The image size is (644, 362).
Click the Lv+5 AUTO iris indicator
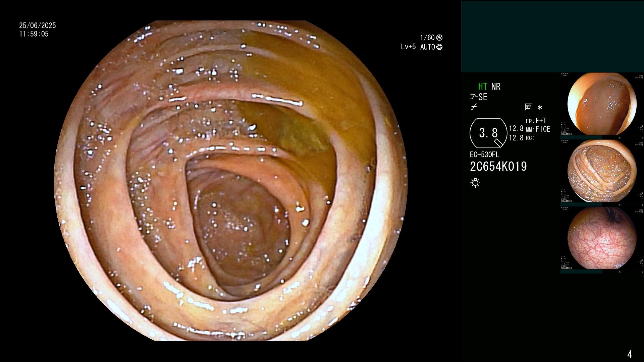coord(422,47)
